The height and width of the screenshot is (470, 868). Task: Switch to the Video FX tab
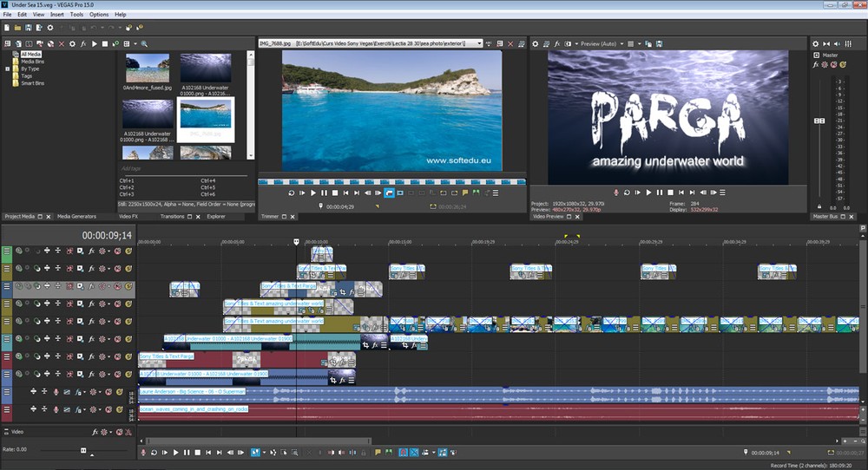128,217
